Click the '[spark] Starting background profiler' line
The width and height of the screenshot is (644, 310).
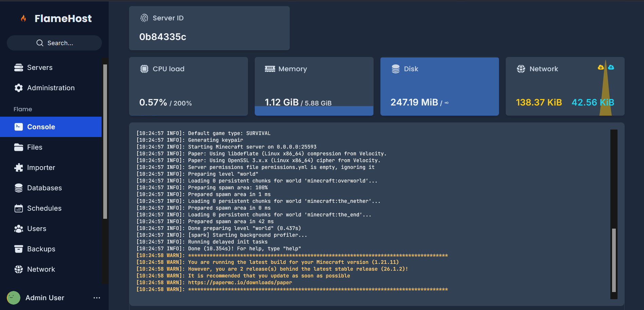(221, 235)
